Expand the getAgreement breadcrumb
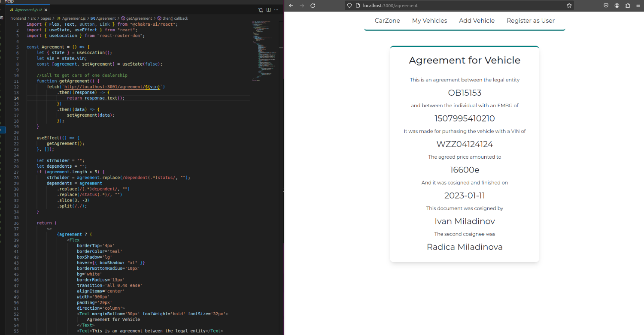This screenshot has height=335, width=644. [x=139, y=18]
